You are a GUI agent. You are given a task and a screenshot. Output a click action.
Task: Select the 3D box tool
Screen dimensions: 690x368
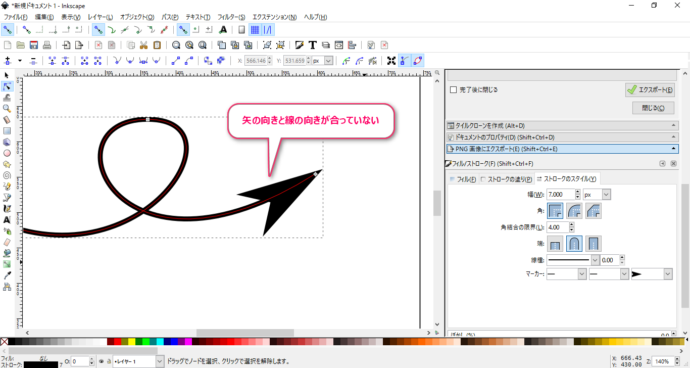tap(7, 142)
